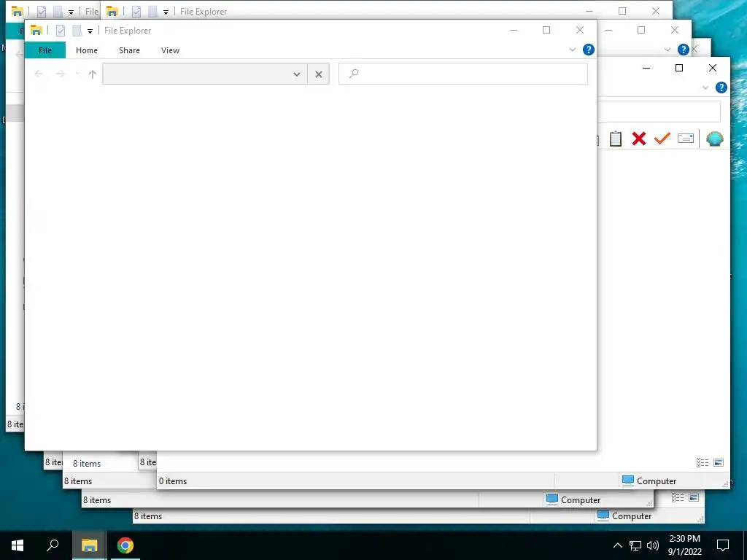Close the window with the seashell toolbar
Image resolution: width=747 pixels, height=560 pixels.
tap(713, 68)
